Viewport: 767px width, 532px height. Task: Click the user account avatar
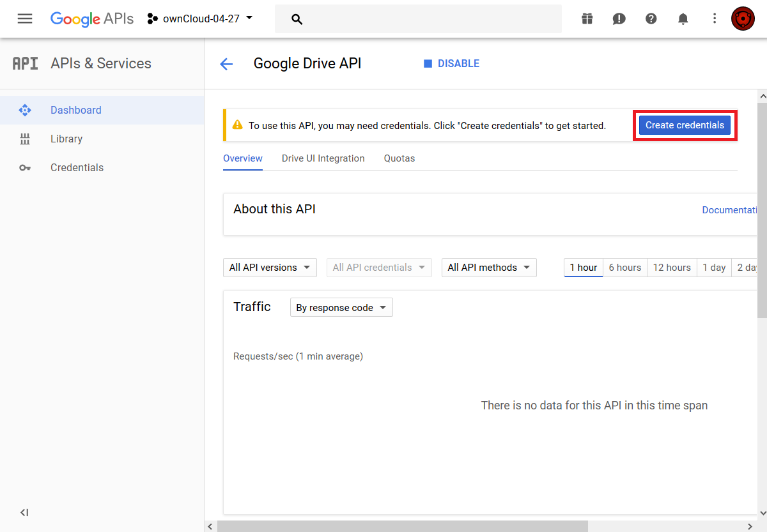coord(743,19)
